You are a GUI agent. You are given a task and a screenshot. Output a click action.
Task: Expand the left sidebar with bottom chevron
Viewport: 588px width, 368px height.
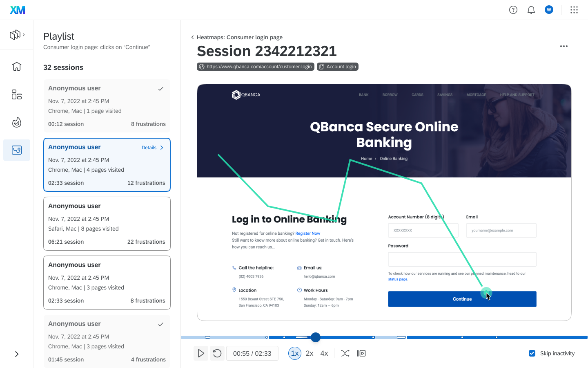(x=17, y=354)
